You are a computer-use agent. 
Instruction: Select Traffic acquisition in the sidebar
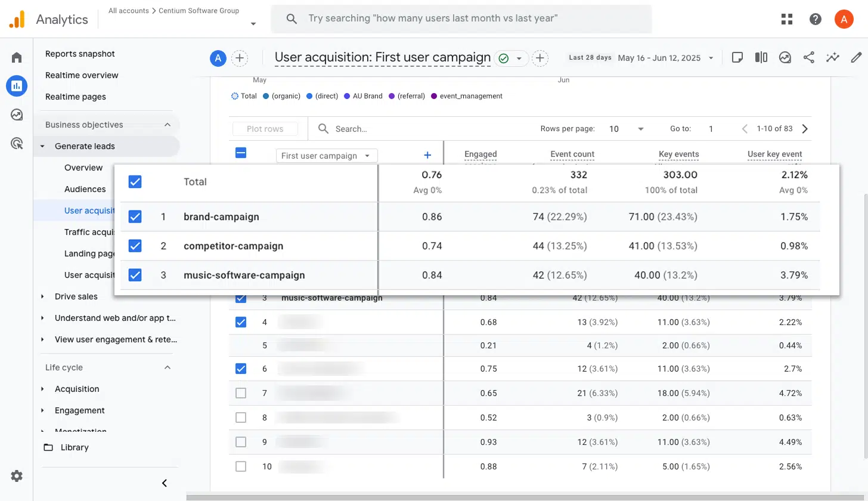click(89, 232)
